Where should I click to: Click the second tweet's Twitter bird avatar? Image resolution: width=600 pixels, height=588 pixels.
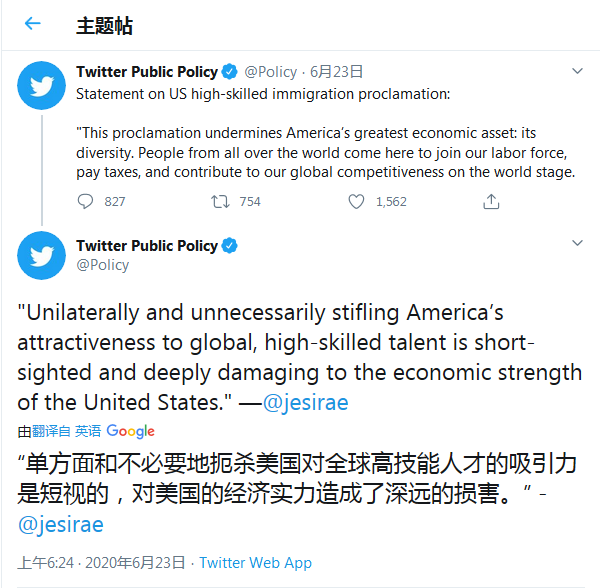(x=42, y=255)
